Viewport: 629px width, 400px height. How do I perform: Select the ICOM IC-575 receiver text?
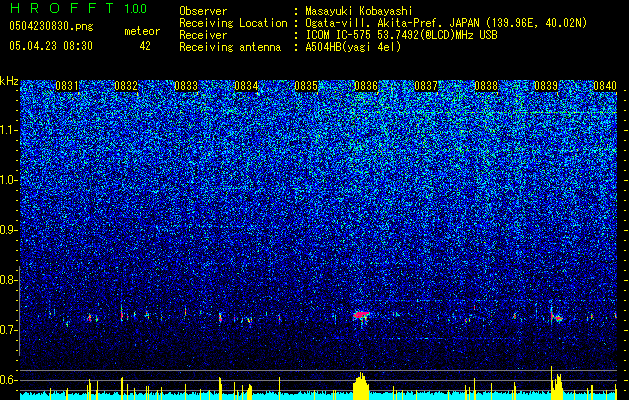(x=401, y=35)
